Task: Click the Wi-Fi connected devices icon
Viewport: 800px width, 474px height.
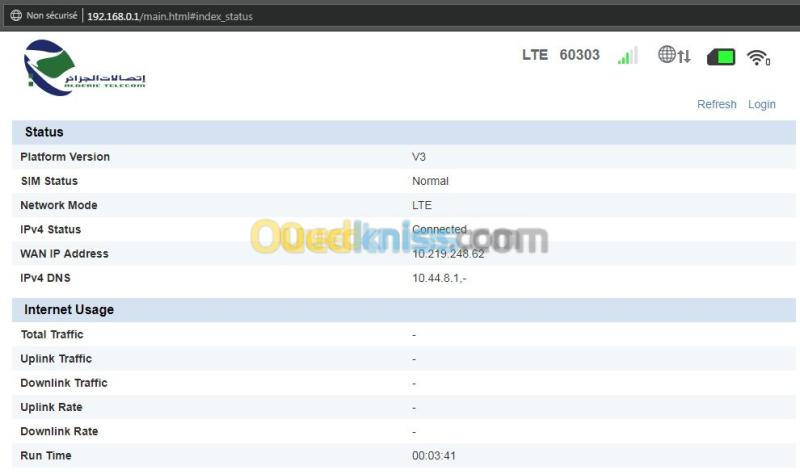Action: (x=758, y=58)
